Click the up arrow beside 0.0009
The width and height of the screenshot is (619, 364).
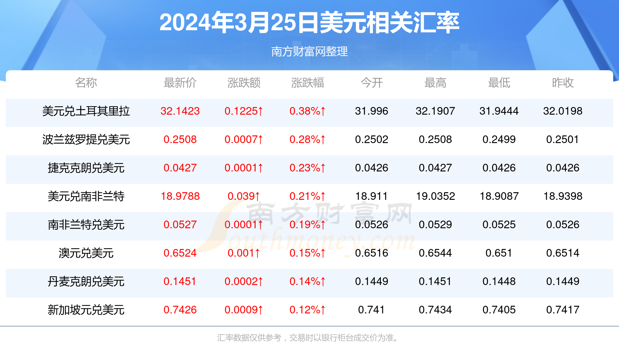tap(261, 310)
